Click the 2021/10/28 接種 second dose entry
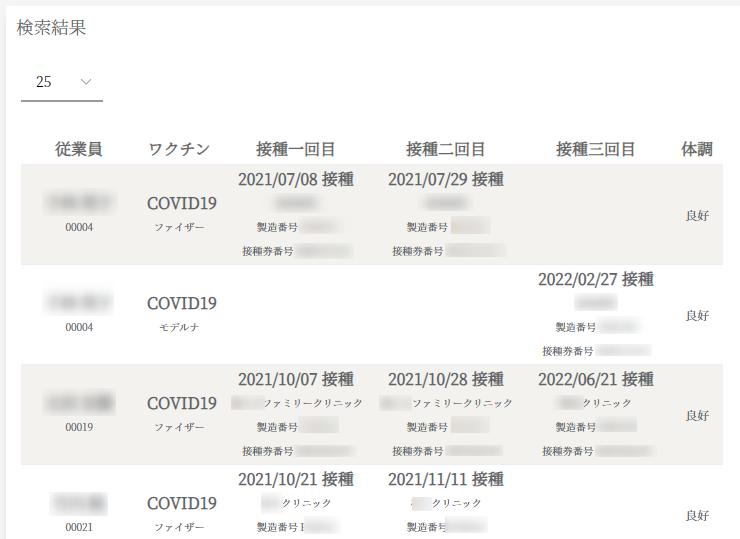Viewport: 740px width, 539px height. click(445, 380)
